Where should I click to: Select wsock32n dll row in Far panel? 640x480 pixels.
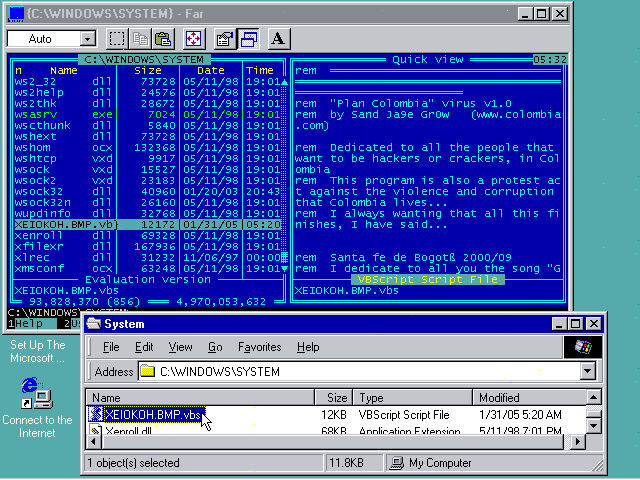pos(147,203)
